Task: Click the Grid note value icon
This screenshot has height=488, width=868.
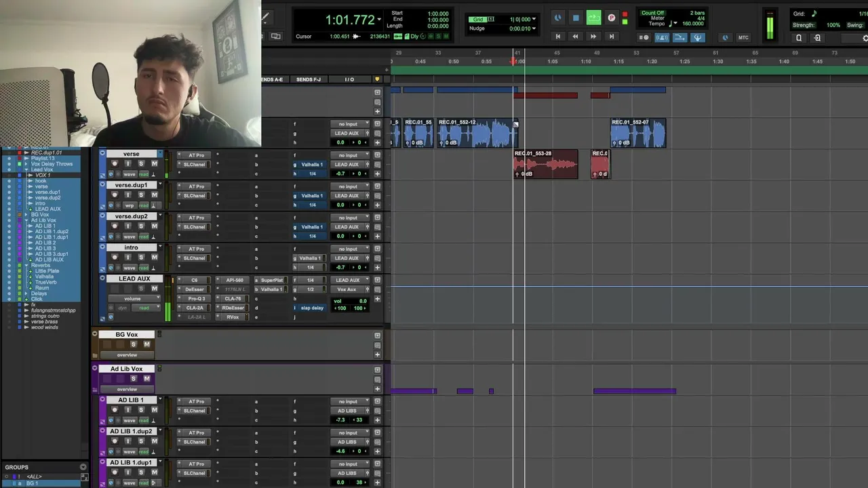Action: point(814,14)
